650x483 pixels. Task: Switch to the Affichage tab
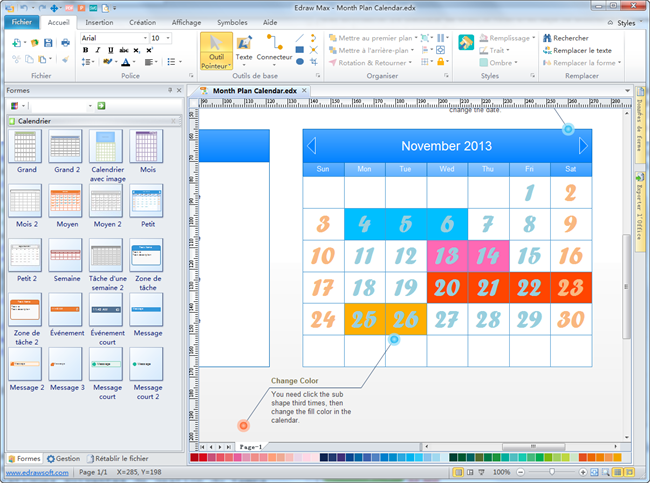tap(186, 22)
